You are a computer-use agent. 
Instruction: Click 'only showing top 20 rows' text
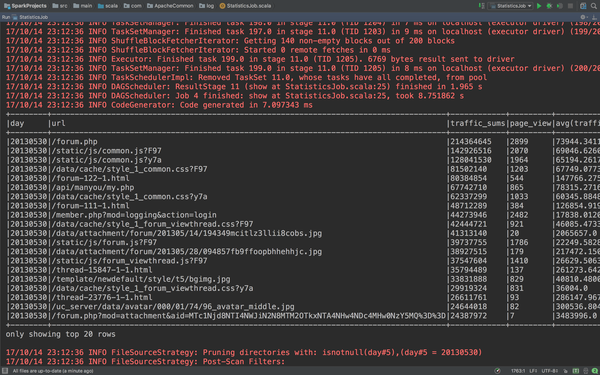pos(60,334)
